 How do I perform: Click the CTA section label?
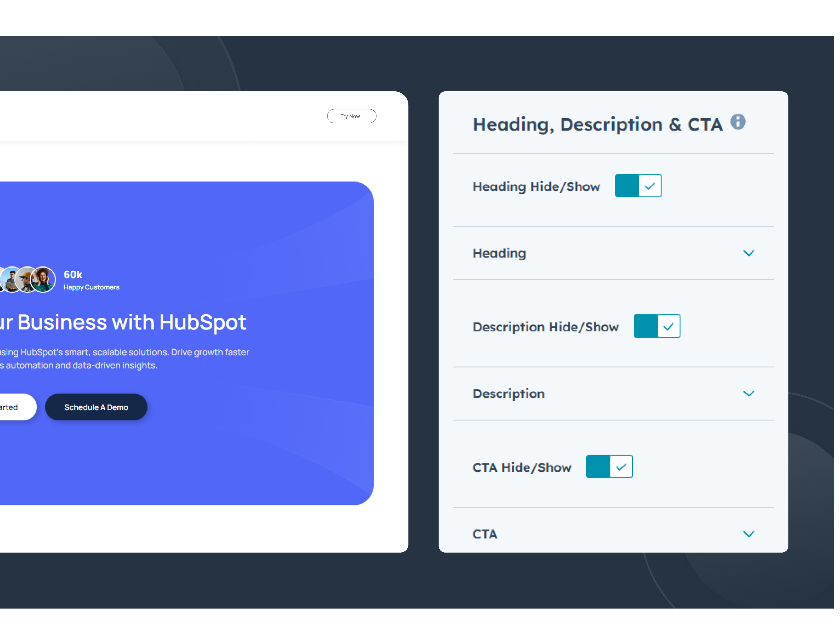point(485,534)
